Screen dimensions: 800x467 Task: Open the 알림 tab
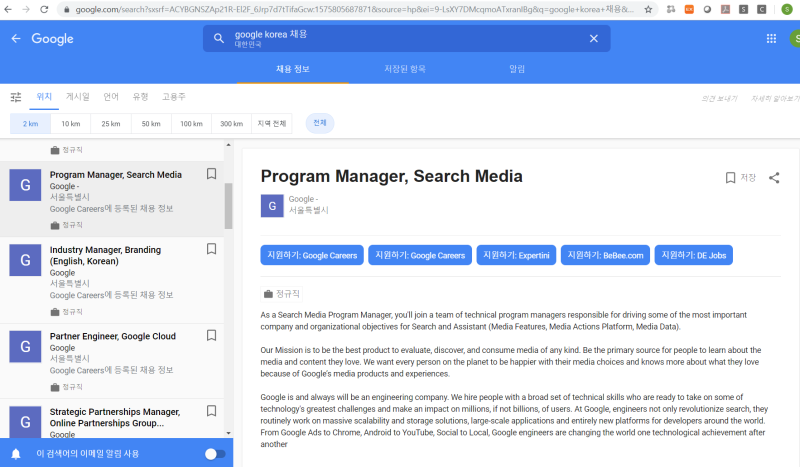click(517, 69)
